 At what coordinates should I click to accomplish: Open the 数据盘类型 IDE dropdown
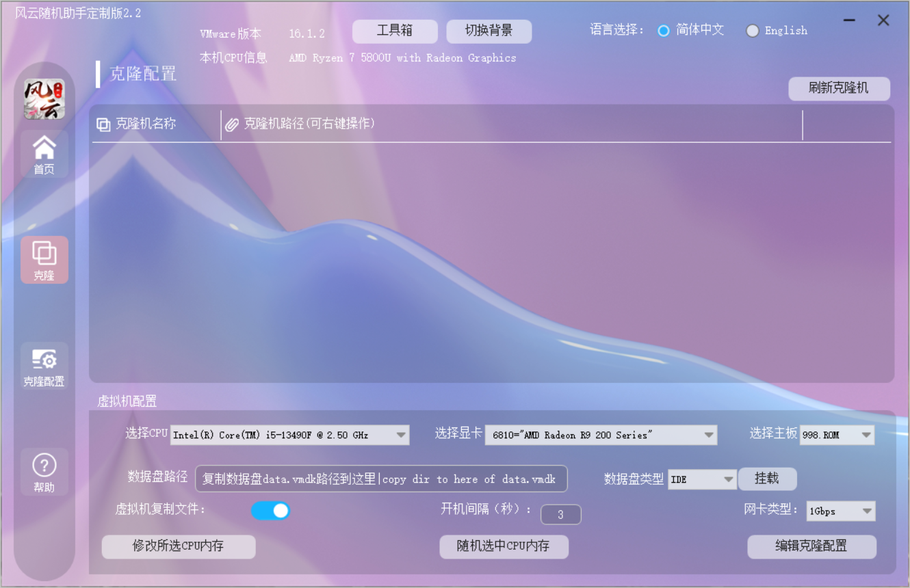[x=729, y=480]
